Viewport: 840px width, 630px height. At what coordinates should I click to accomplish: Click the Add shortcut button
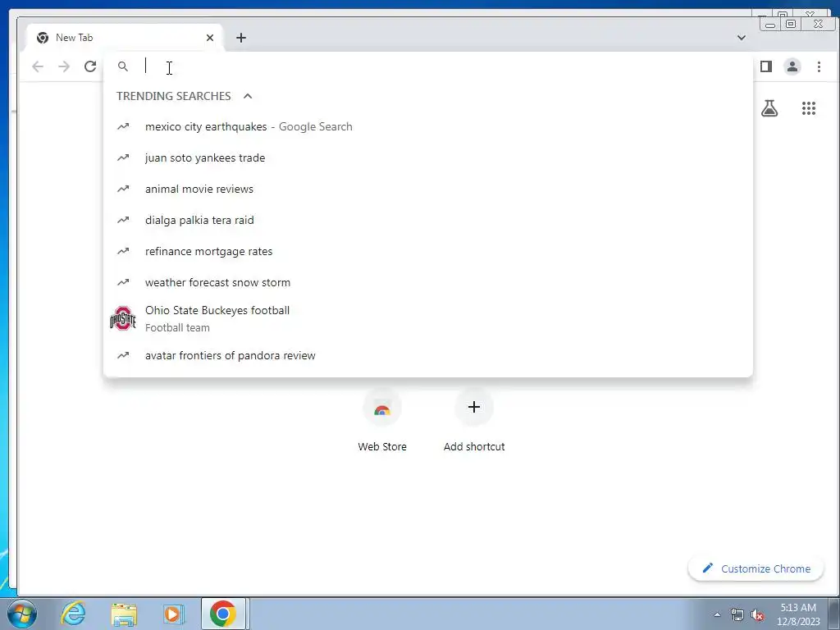pyautogui.click(x=473, y=421)
